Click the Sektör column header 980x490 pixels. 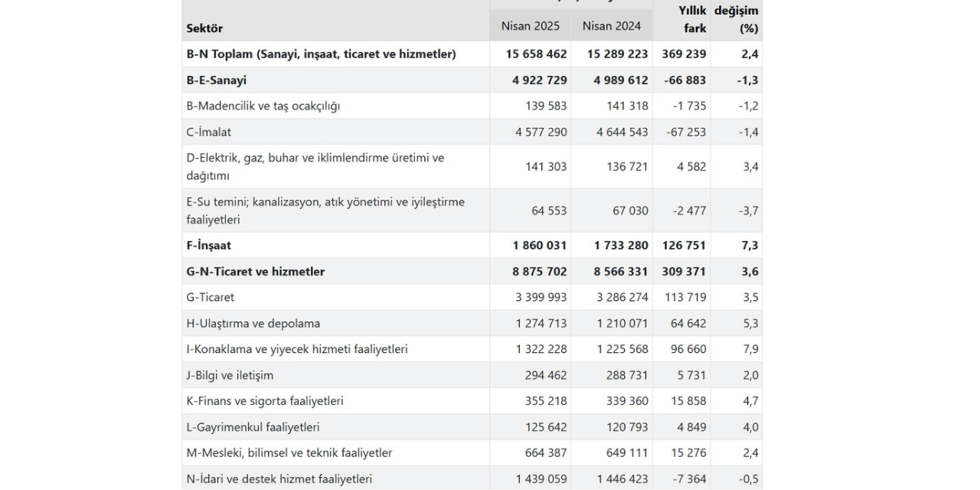click(x=205, y=28)
